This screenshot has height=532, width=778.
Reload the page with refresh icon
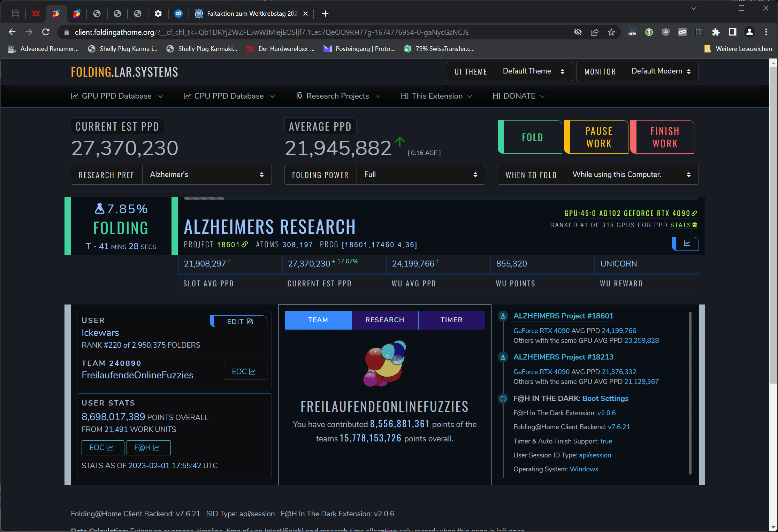tap(46, 32)
